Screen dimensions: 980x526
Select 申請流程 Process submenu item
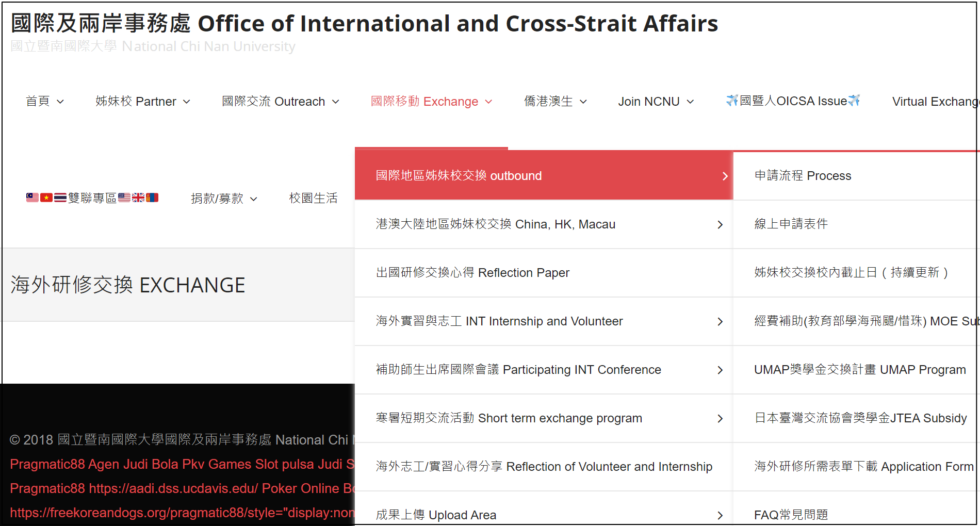click(x=803, y=176)
